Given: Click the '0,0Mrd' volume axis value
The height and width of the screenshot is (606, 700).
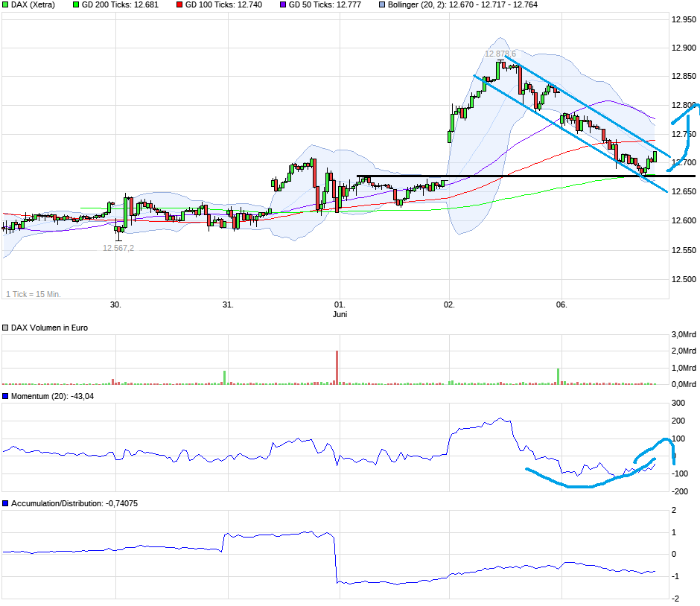Looking at the screenshot, I should point(684,384).
